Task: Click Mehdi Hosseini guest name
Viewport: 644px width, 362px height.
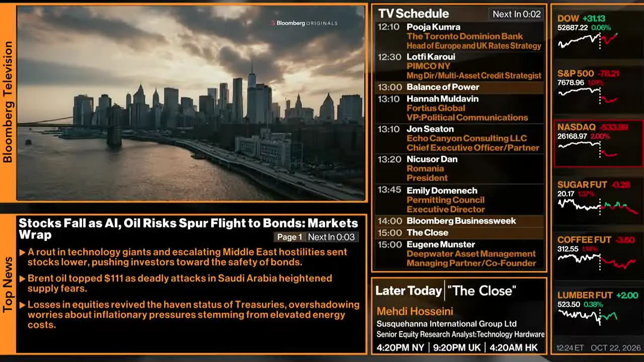Action: [x=415, y=311]
